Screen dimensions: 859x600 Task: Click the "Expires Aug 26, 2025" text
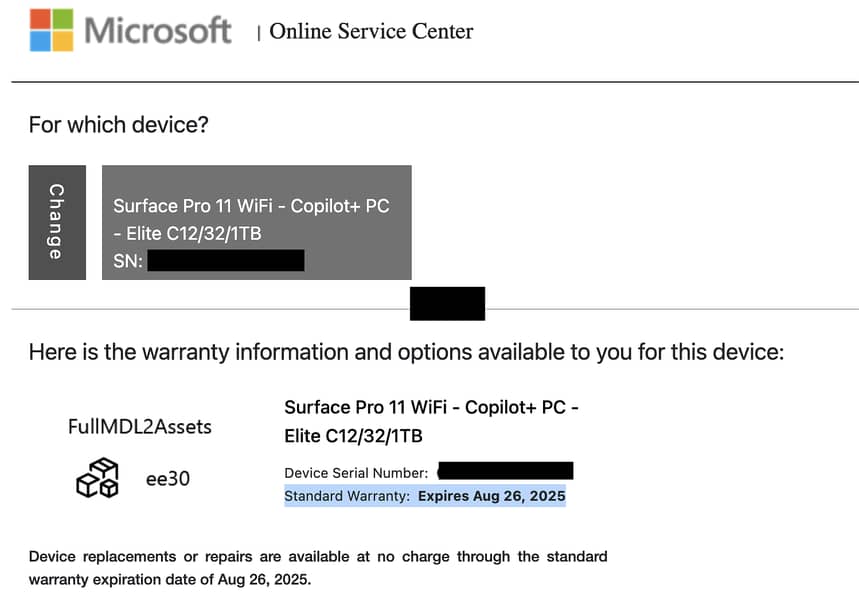(x=491, y=496)
